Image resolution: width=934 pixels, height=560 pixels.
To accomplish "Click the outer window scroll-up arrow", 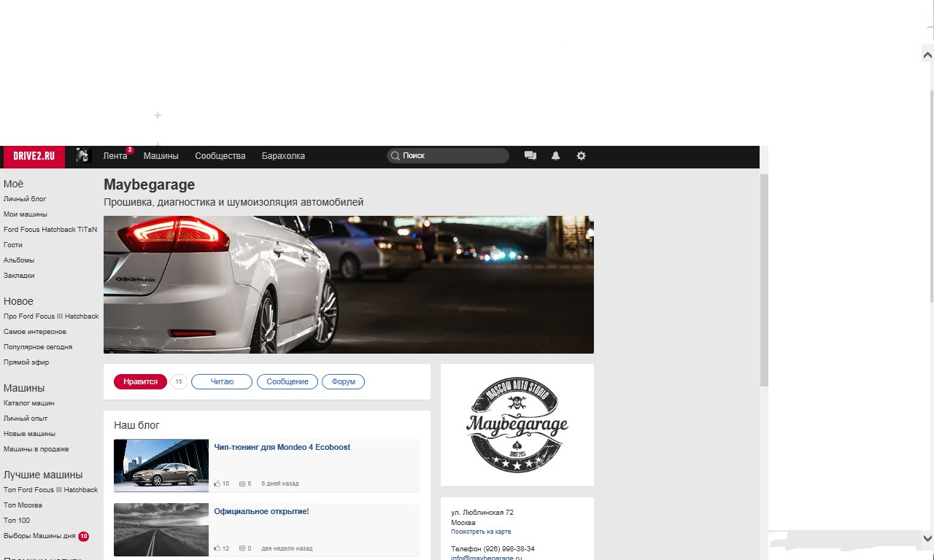I will [x=927, y=54].
